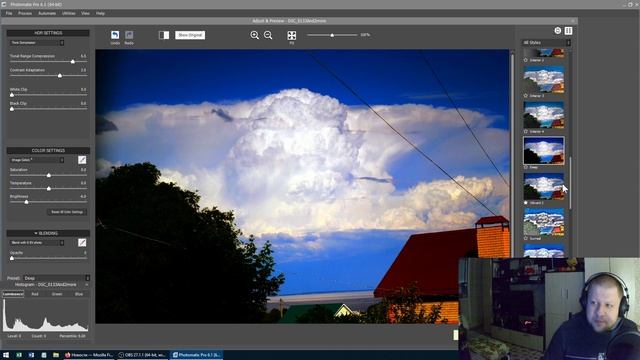The height and width of the screenshot is (360, 640).
Task: Open the Blend with 0 EV photo dropdown
Action: (37, 242)
